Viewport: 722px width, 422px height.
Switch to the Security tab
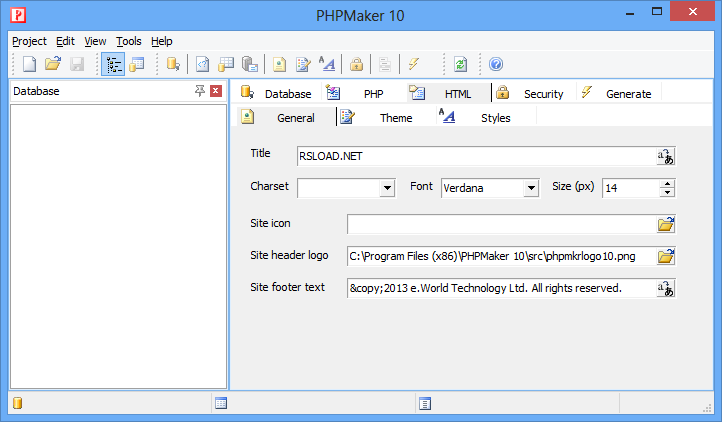[533, 93]
